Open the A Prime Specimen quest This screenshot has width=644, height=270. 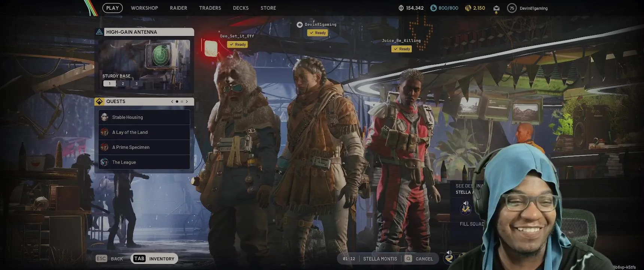point(144,147)
